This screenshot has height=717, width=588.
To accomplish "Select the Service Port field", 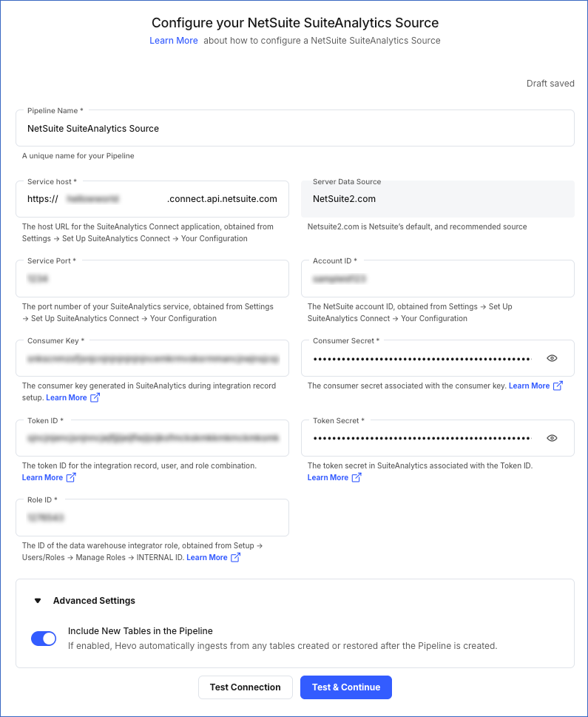I will pos(152,278).
